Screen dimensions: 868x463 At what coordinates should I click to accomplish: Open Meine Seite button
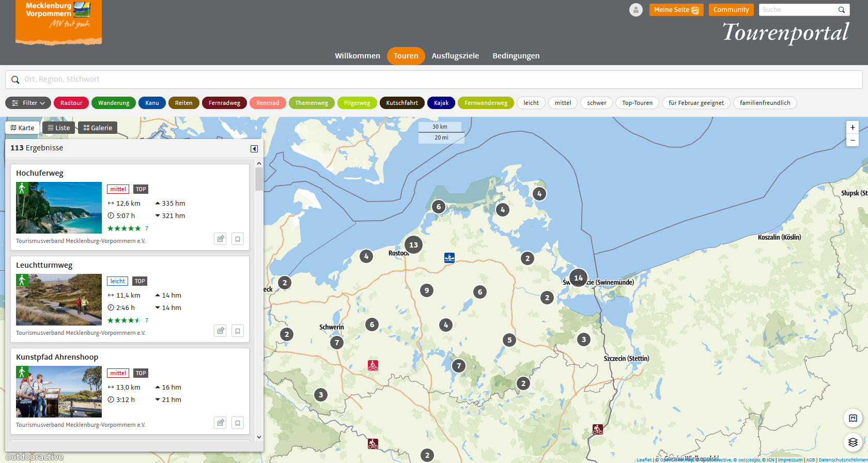coord(676,10)
